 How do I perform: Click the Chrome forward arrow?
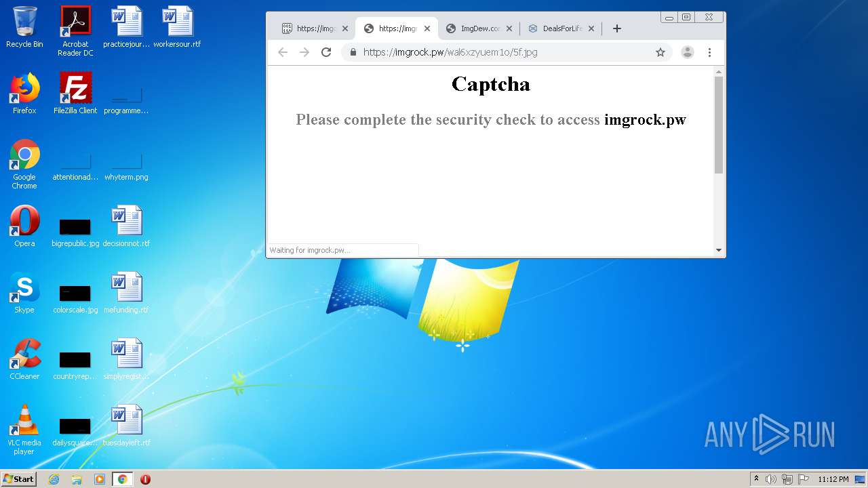click(304, 52)
